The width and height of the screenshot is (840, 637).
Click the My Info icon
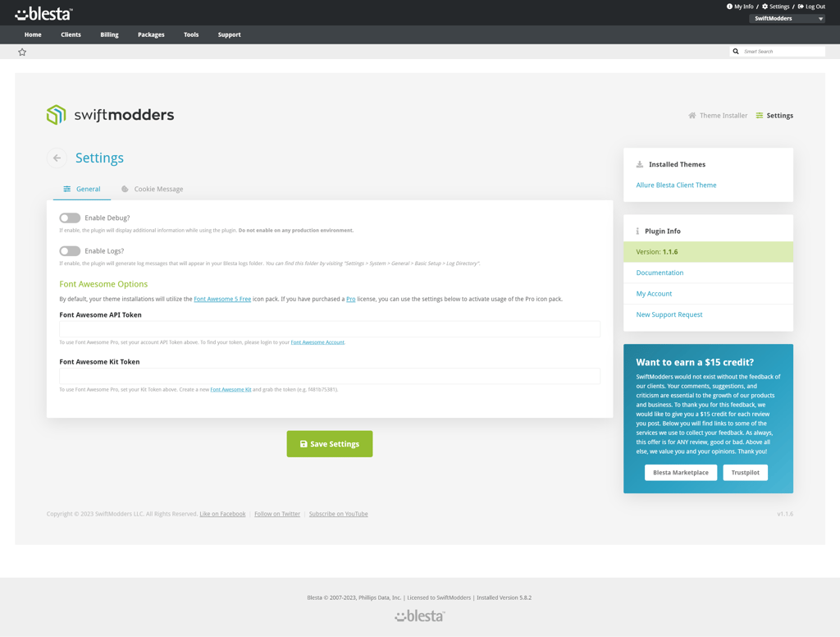tap(729, 7)
